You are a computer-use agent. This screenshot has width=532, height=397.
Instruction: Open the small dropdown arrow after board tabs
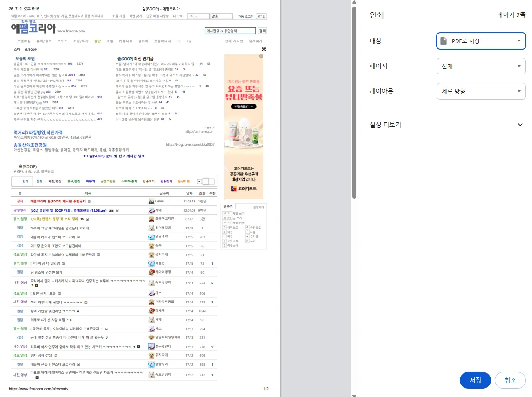199,182
